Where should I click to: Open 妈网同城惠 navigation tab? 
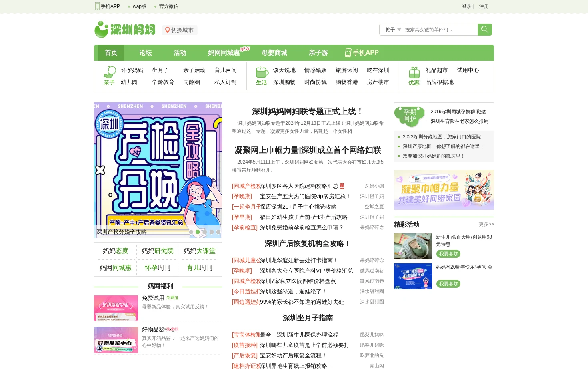(224, 53)
